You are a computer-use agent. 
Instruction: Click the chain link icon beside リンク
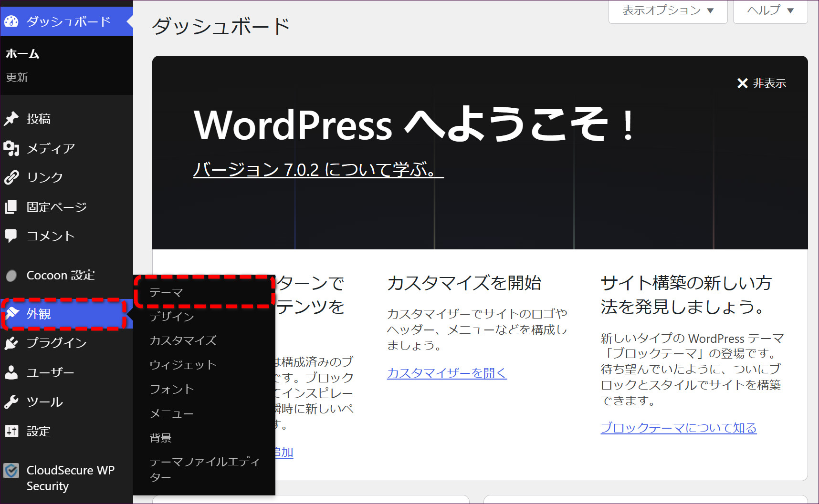[x=11, y=177]
